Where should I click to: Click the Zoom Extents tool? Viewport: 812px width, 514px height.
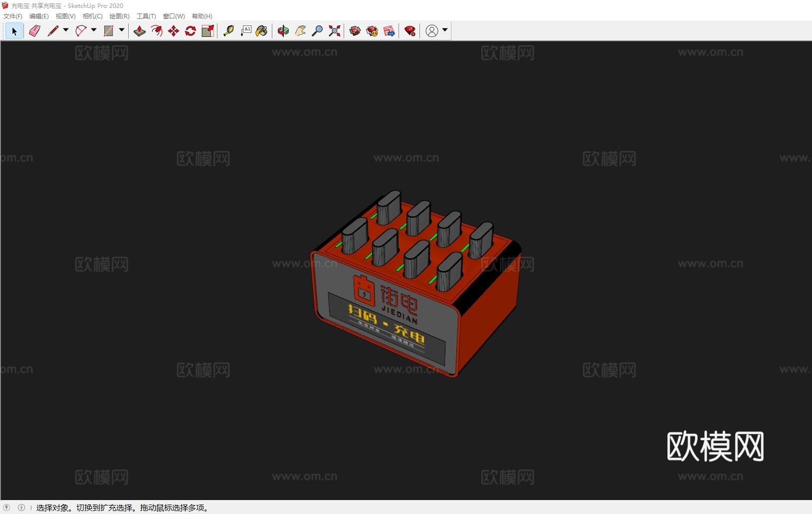coord(335,31)
